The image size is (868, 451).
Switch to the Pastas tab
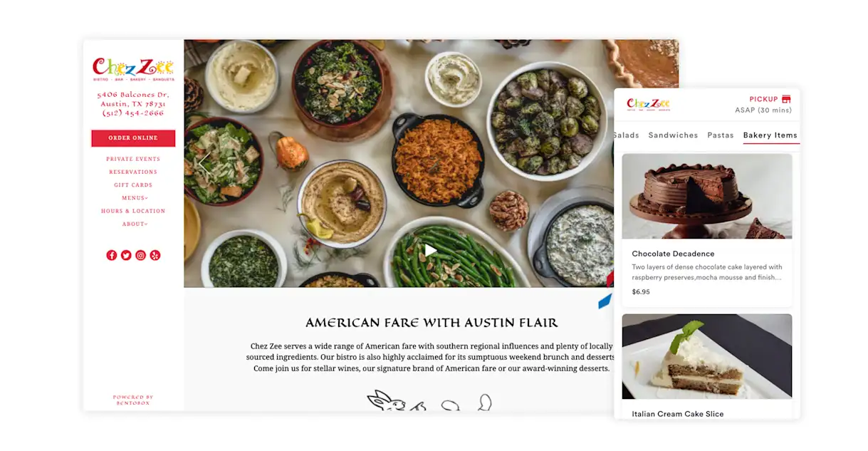(x=721, y=135)
